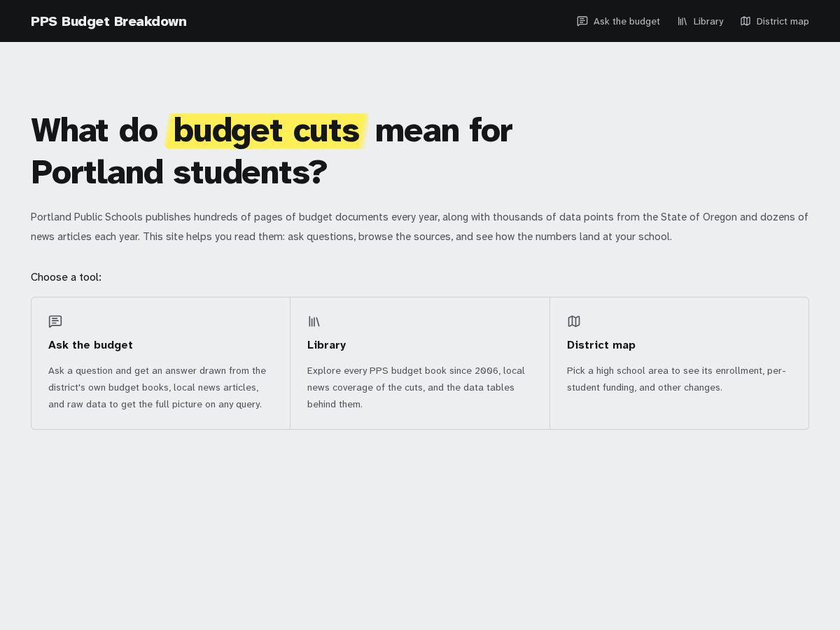The image size is (840, 630).
Task: Click intro paragraph starting 'Portland Public Schools publishes'
Action: (420, 227)
